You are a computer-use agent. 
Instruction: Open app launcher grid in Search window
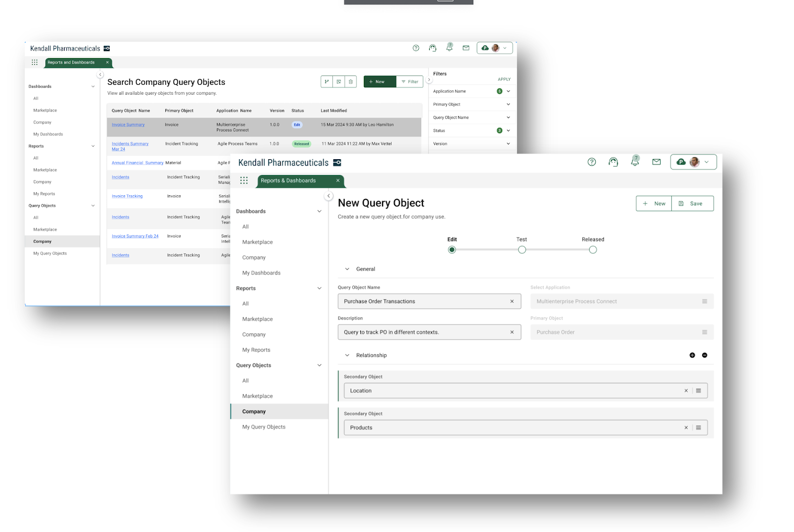35,62
